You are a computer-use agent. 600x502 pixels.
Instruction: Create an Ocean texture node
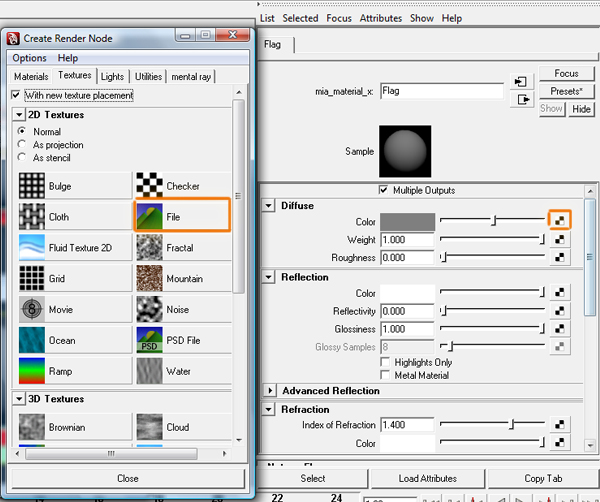click(x=75, y=341)
